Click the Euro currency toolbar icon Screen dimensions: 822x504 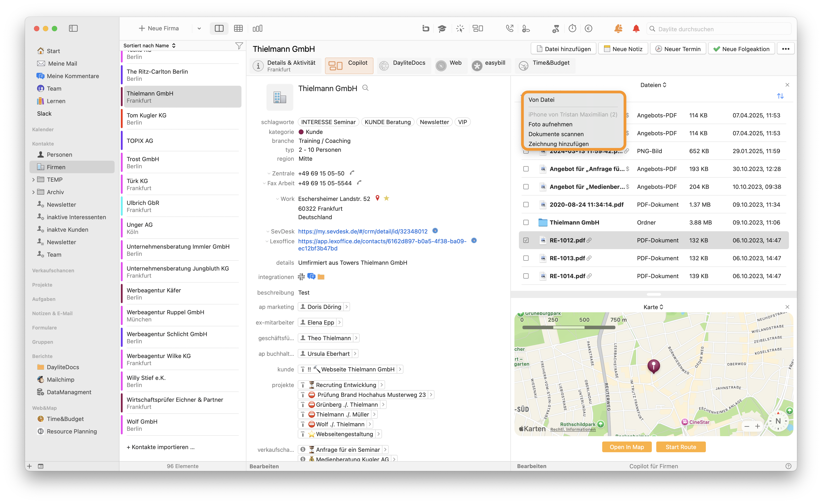(x=589, y=29)
